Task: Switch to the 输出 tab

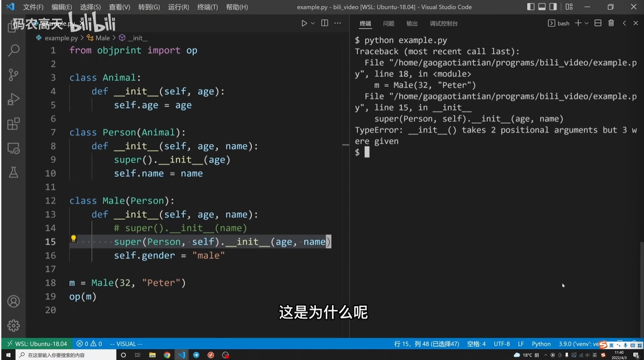Action: pos(412,23)
